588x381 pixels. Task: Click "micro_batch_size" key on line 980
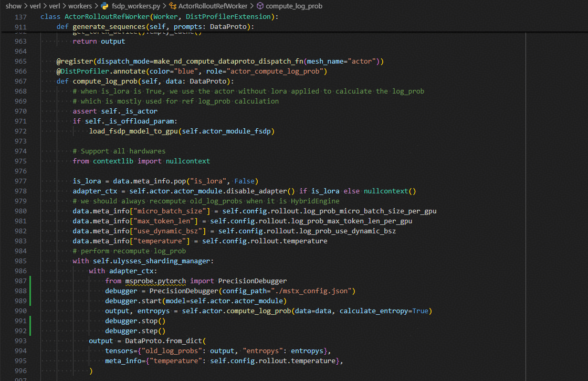pos(170,211)
